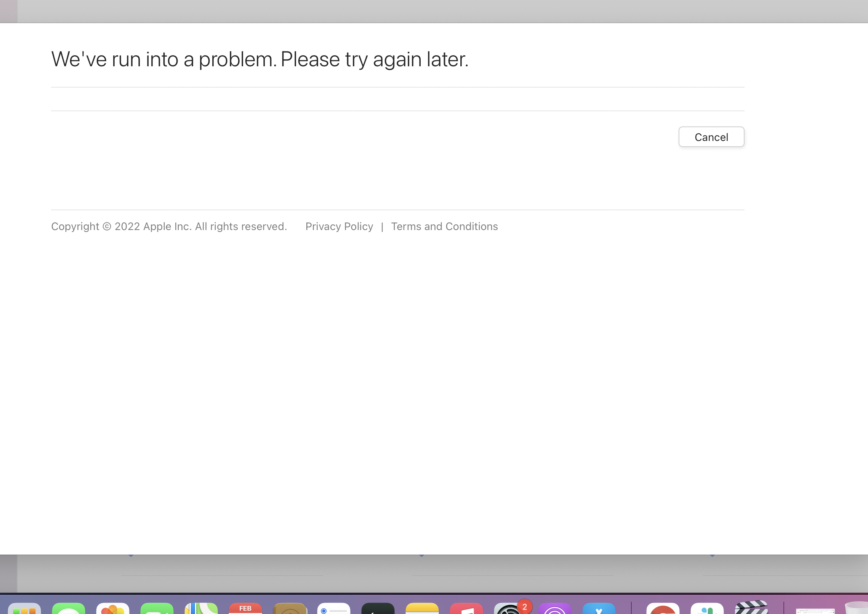The height and width of the screenshot is (614, 868).
Task: Open Launchpad from the dock
Action: tap(24, 609)
